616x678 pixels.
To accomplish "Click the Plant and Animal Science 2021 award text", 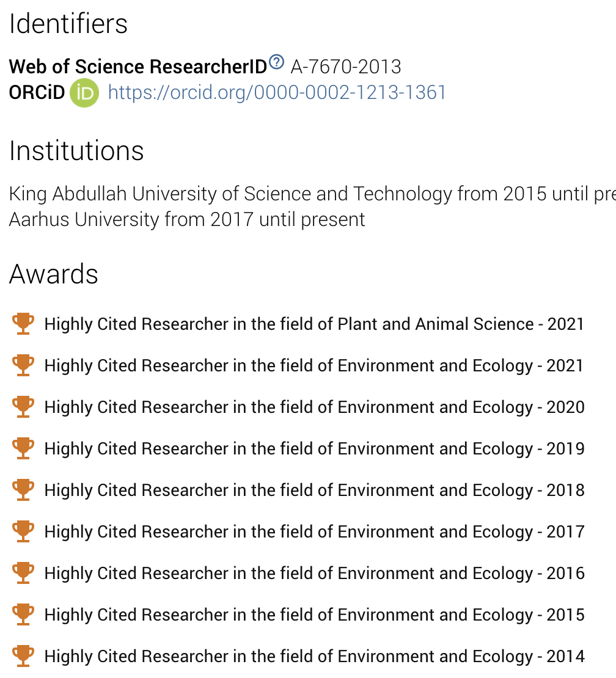I will point(314,324).
